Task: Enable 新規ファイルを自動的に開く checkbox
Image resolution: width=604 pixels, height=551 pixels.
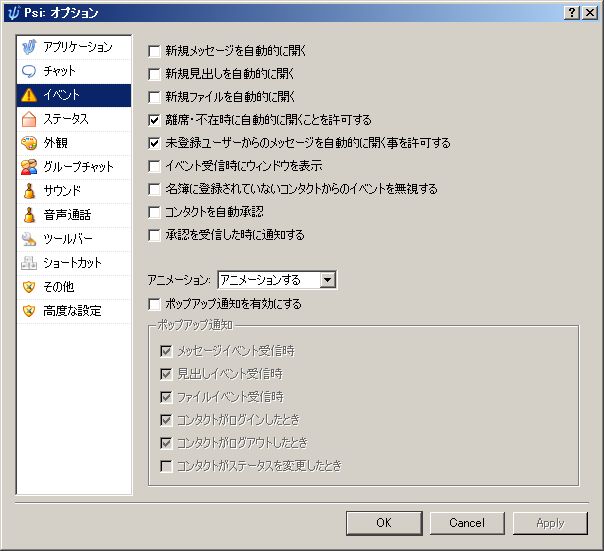Action: point(154,97)
